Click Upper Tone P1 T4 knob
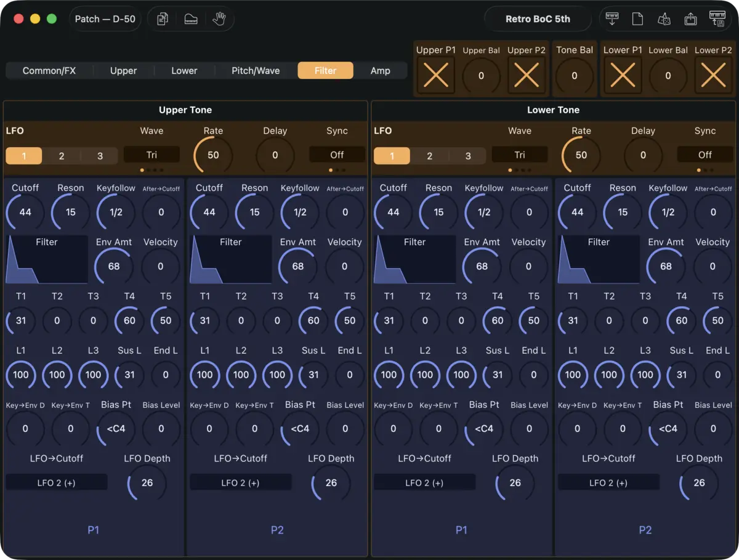The width and height of the screenshot is (739, 560). pos(129,320)
